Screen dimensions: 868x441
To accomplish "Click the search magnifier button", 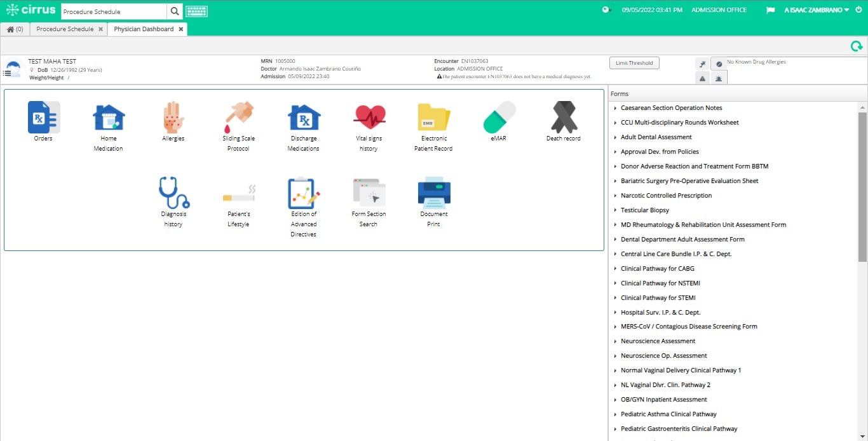I will point(175,11).
